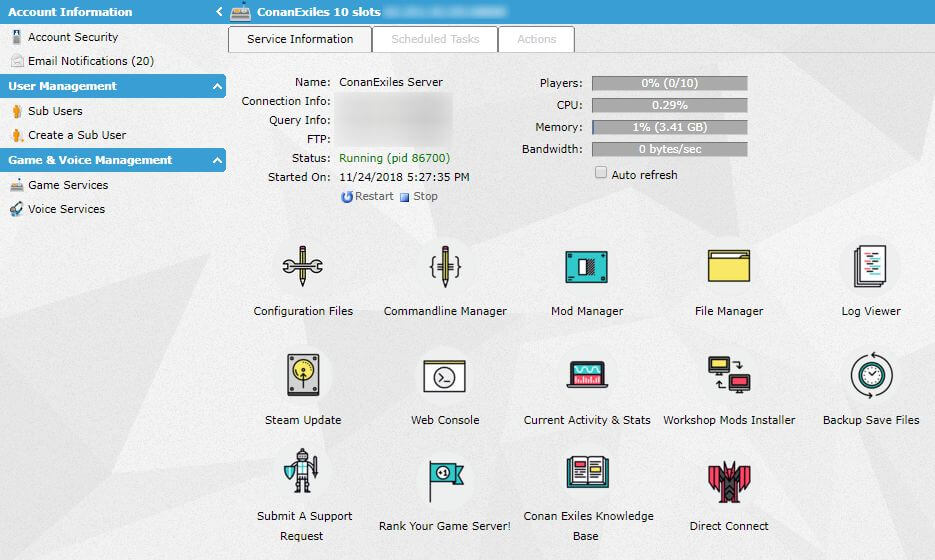
Task: Collapse the Game & Voice Management section
Action: coord(217,161)
